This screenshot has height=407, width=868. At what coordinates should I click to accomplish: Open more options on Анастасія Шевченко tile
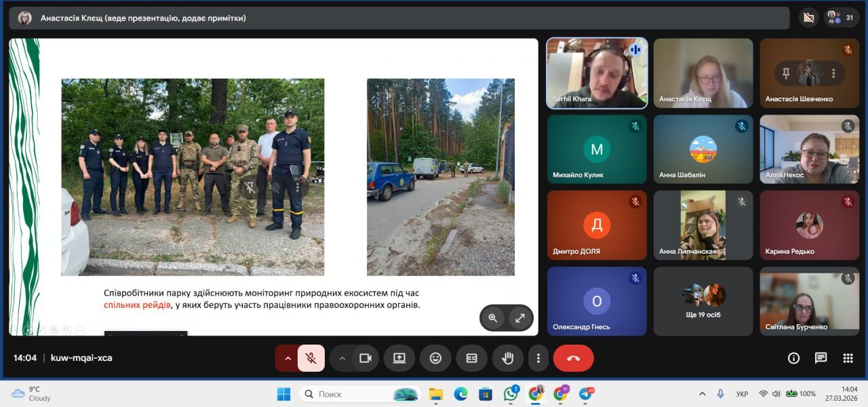[x=833, y=73]
